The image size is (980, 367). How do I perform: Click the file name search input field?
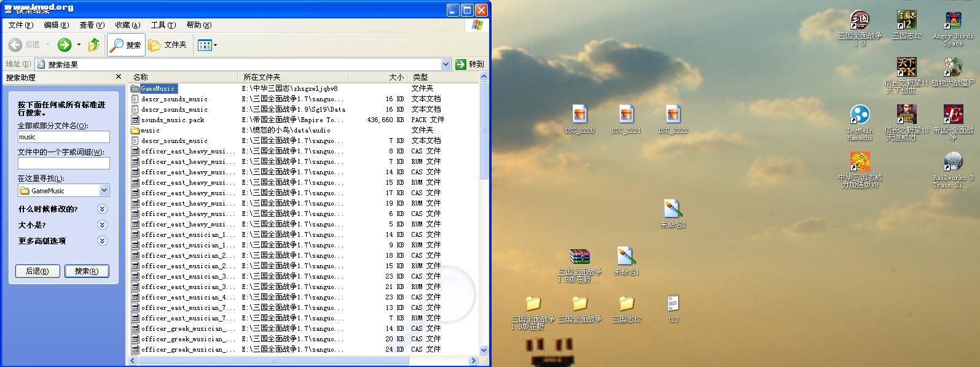click(63, 137)
